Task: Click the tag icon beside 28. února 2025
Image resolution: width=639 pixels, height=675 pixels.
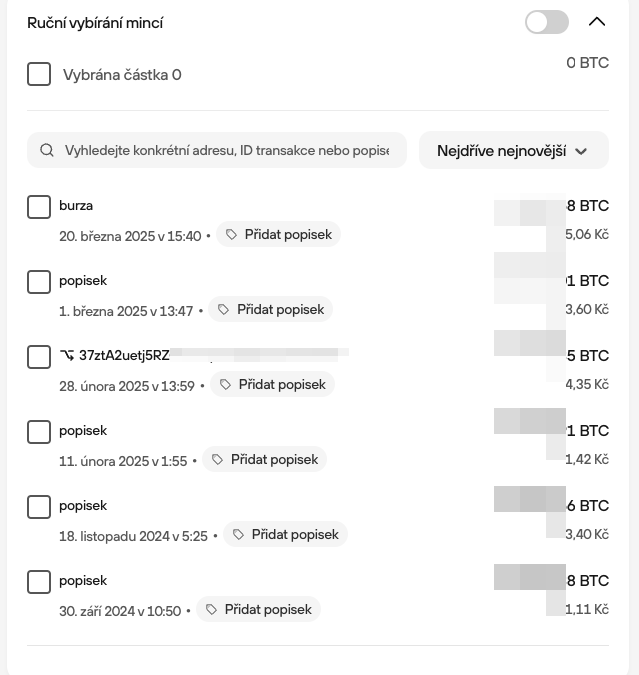Action: (x=226, y=384)
